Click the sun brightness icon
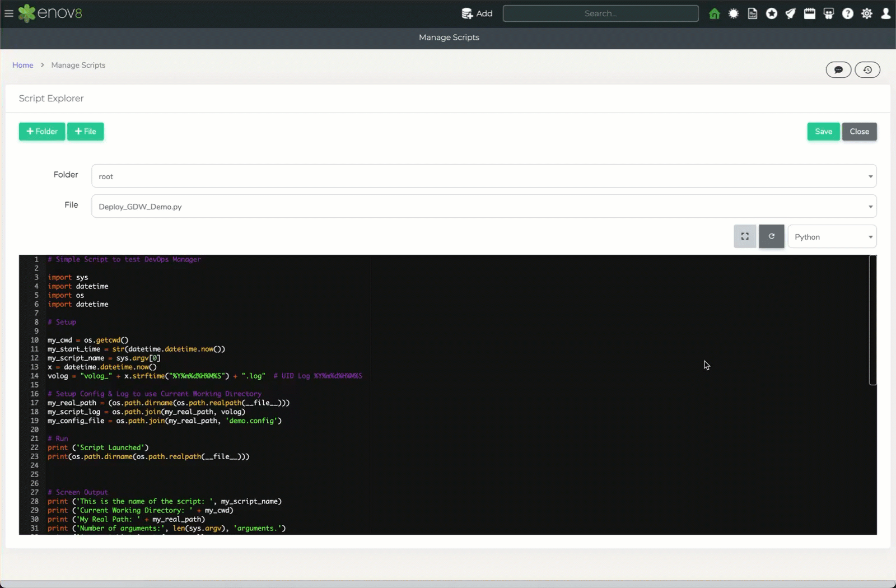The image size is (896, 588). click(x=734, y=13)
